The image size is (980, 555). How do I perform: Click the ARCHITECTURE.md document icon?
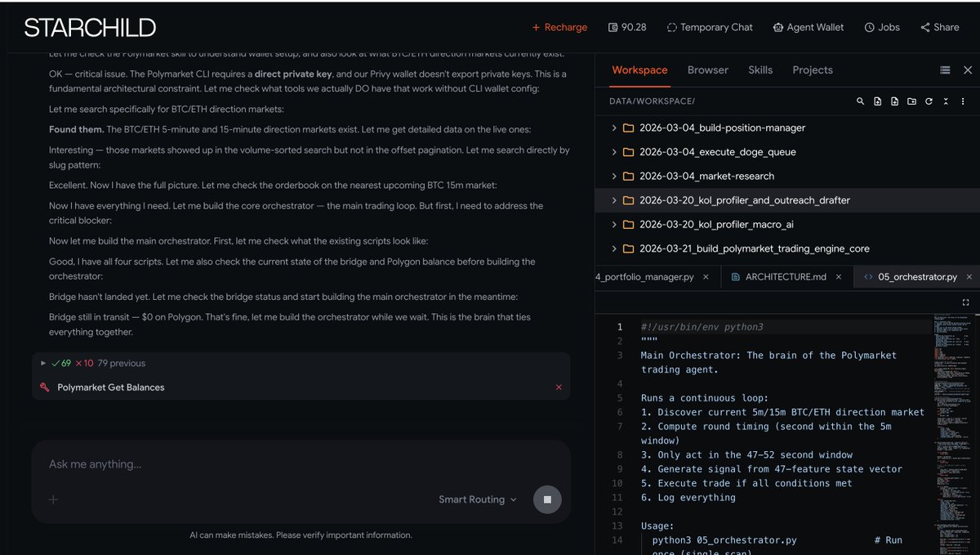[736, 277]
